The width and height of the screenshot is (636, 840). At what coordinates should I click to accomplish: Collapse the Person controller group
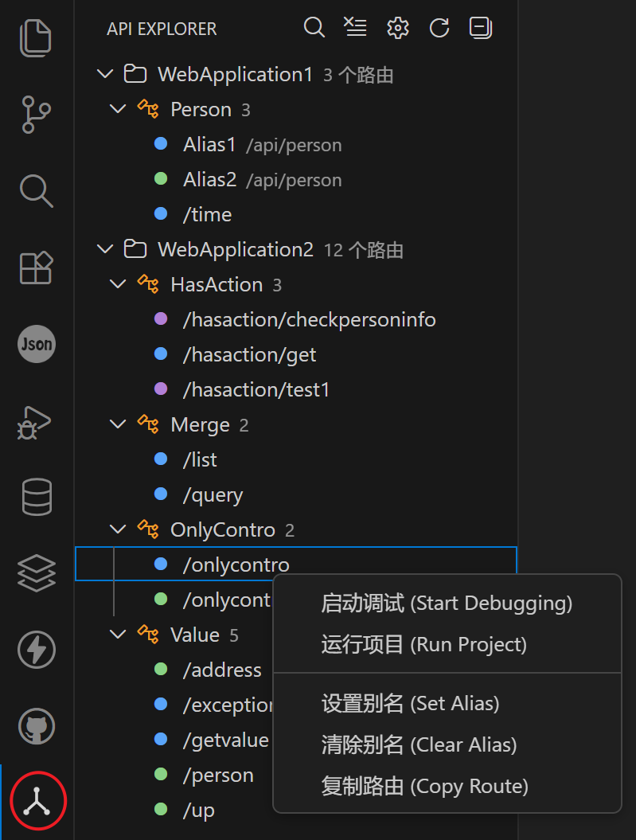point(118,108)
